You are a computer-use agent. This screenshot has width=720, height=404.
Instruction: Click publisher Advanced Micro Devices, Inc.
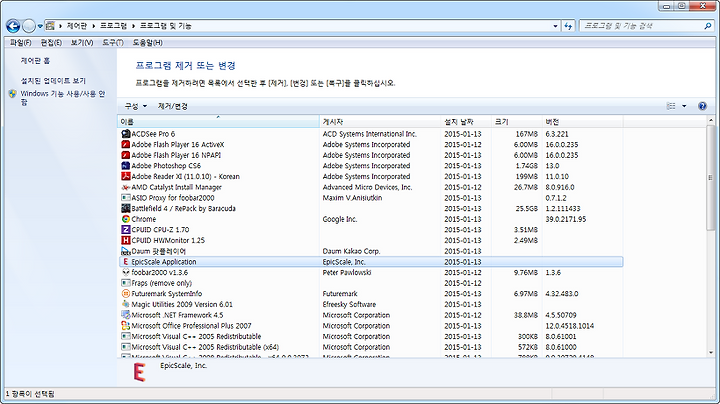pos(367,187)
